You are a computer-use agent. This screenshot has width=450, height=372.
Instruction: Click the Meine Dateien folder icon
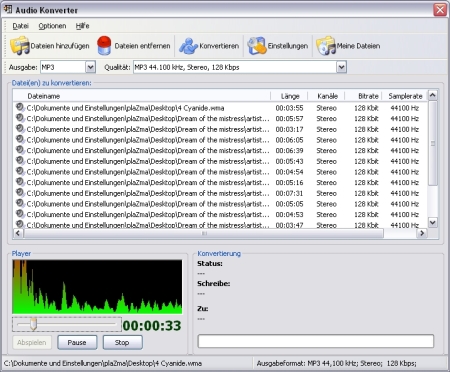coord(326,46)
